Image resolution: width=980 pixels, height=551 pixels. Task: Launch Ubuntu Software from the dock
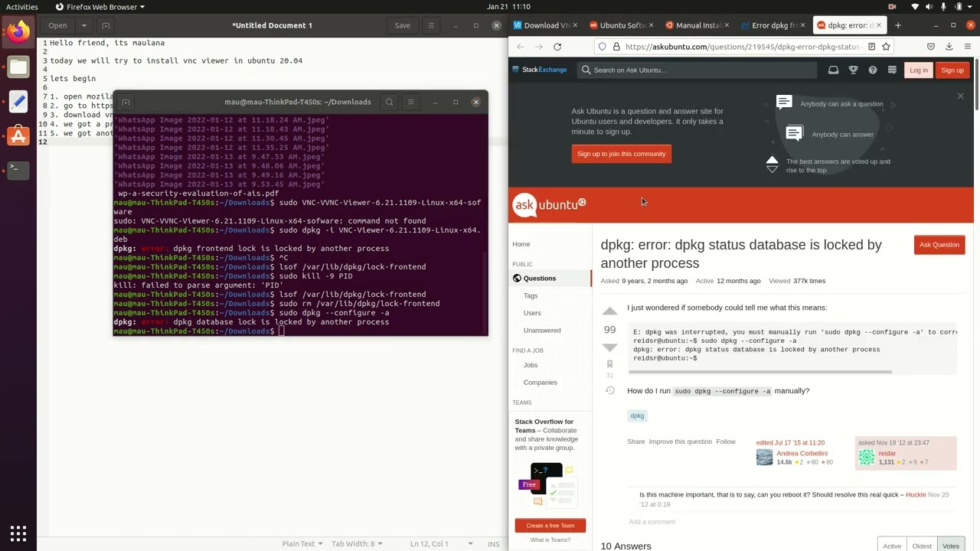(x=18, y=136)
